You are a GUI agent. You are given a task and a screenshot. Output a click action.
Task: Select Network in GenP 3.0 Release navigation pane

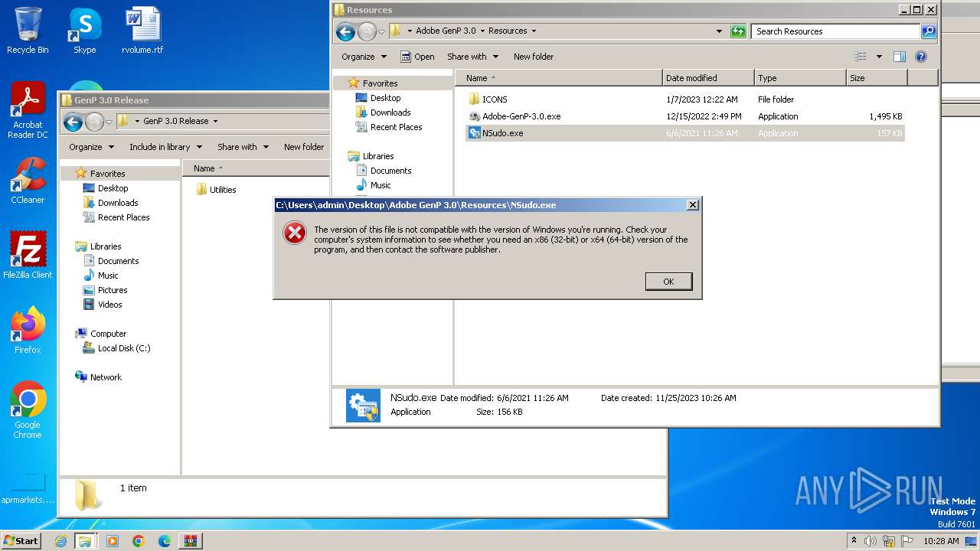106,377
